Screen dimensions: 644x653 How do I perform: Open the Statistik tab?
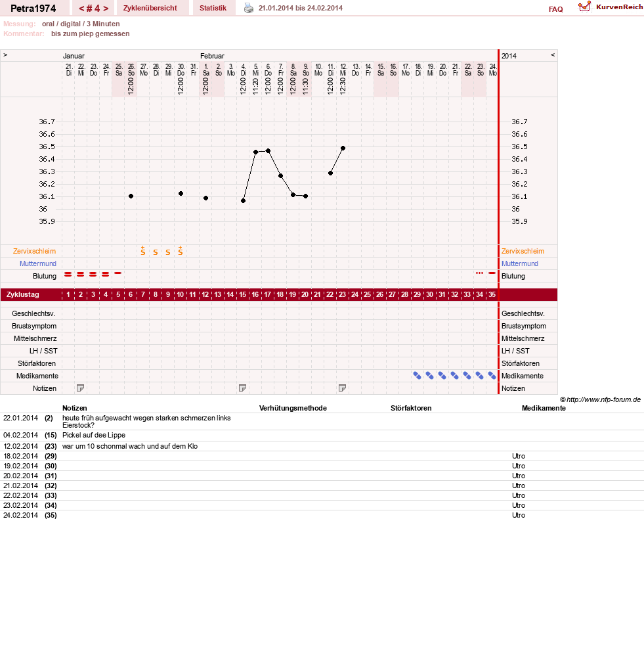[213, 8]
